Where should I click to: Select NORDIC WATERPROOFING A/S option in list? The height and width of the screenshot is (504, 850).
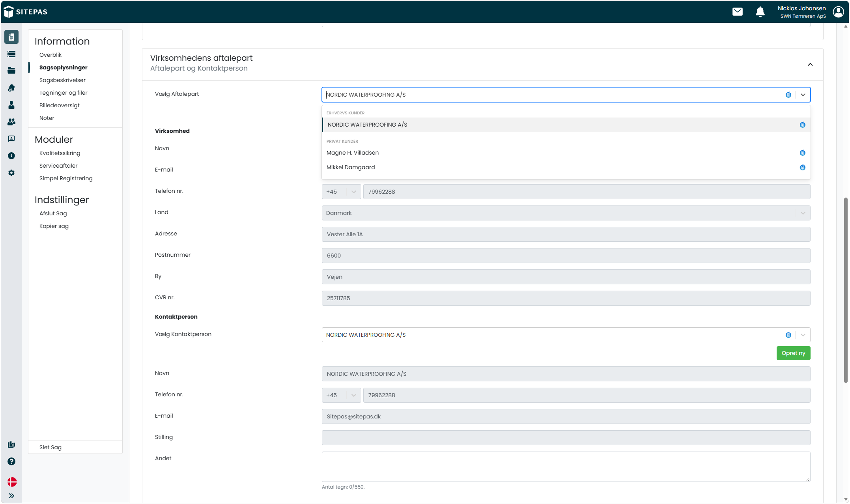[x=566, y=125]
